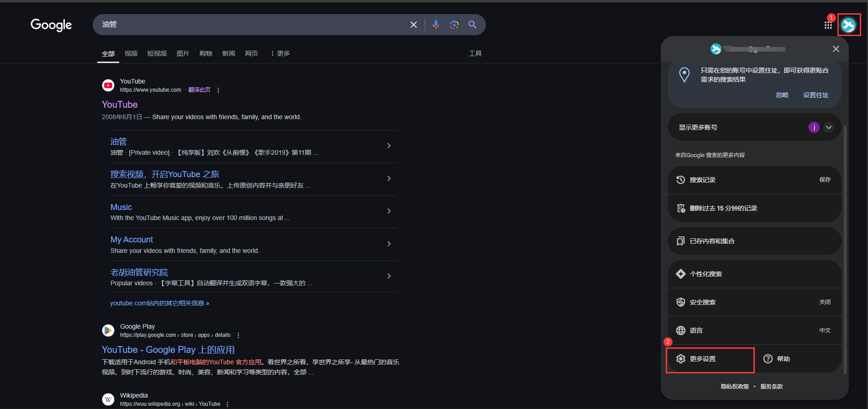Switch to the 视频 tab
The height and width of the screenshot is (409, 868).
point(131,53)
